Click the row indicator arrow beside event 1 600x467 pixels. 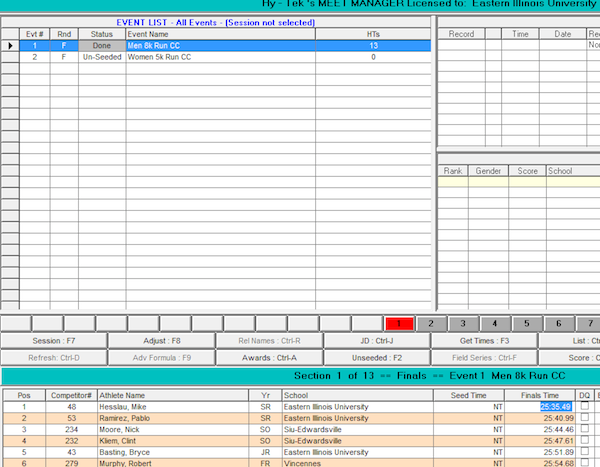(10, 46)
